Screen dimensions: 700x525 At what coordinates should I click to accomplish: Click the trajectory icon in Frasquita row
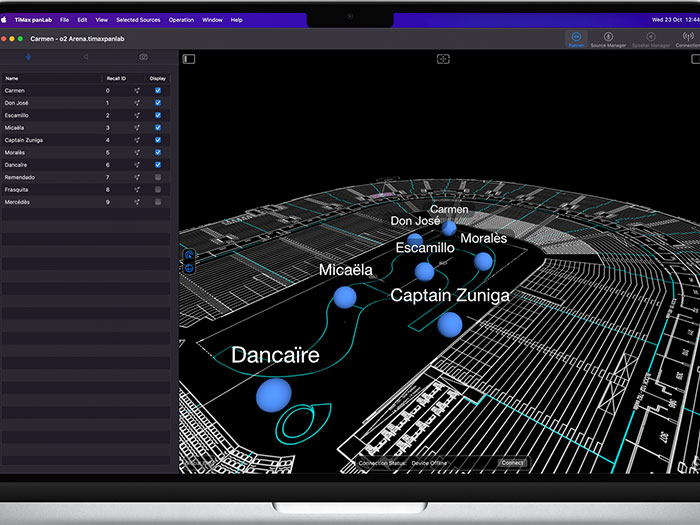(137, 190)
